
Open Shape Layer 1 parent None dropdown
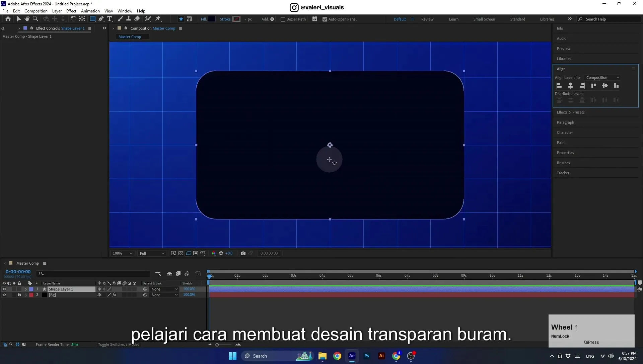click(x=164, y=289)
